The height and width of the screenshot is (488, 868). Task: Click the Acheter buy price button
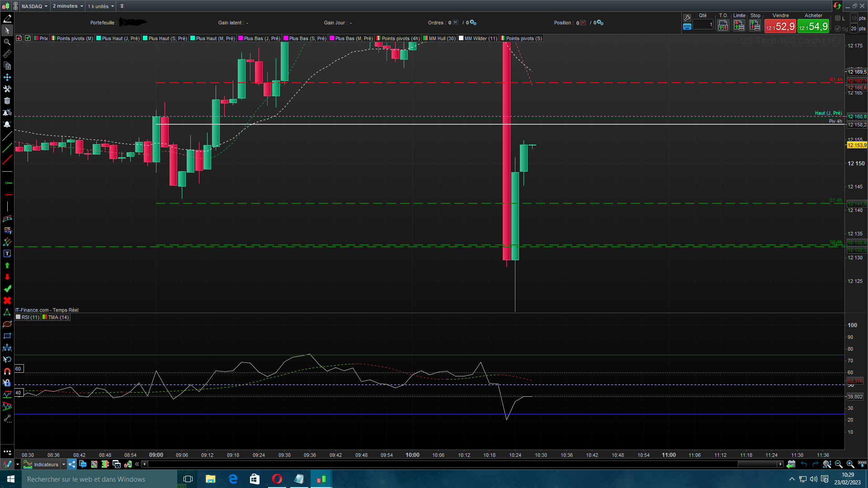pos(813,26)
